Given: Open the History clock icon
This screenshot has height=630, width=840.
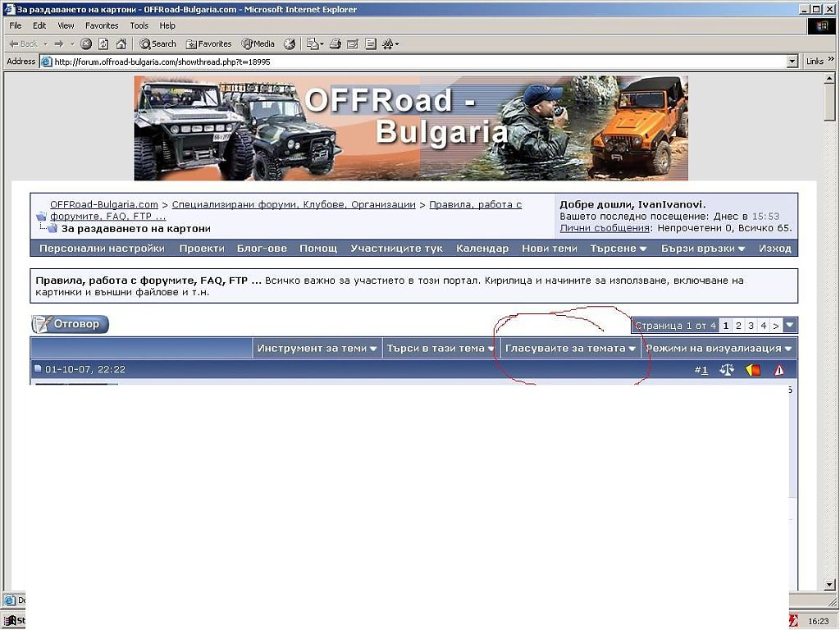Looking at the screenshot, I should click(290, 44).
